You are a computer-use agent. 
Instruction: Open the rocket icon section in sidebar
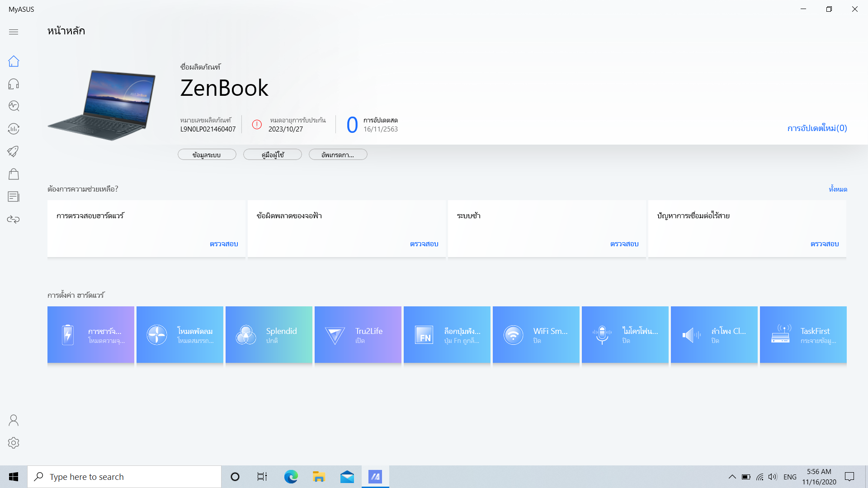coord(14,151)
